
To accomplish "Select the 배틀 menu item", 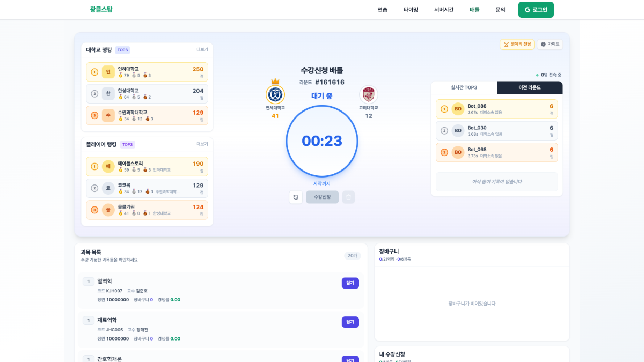I will [x=474, y=10].
